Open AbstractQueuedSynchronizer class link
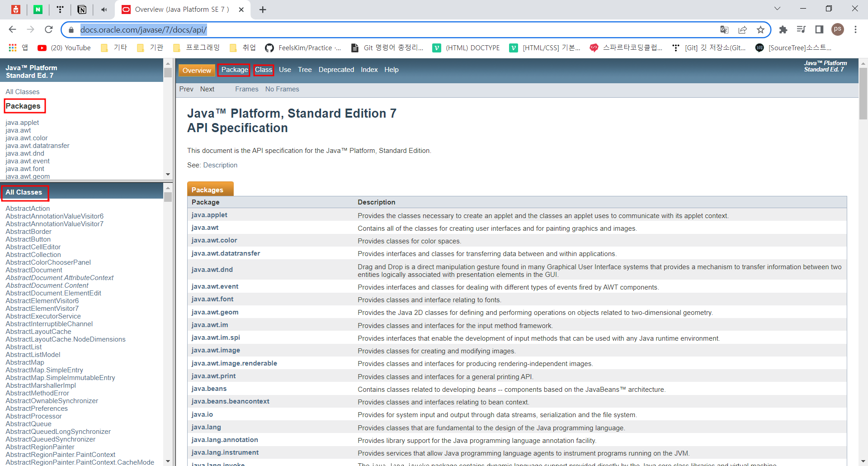Image resolution: width=868 pixels, height=466 pixels. point(51,439)
